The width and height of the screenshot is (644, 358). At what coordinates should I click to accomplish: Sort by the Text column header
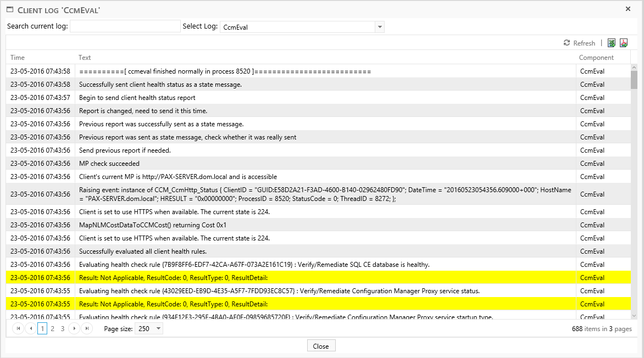tap(85, 58)
